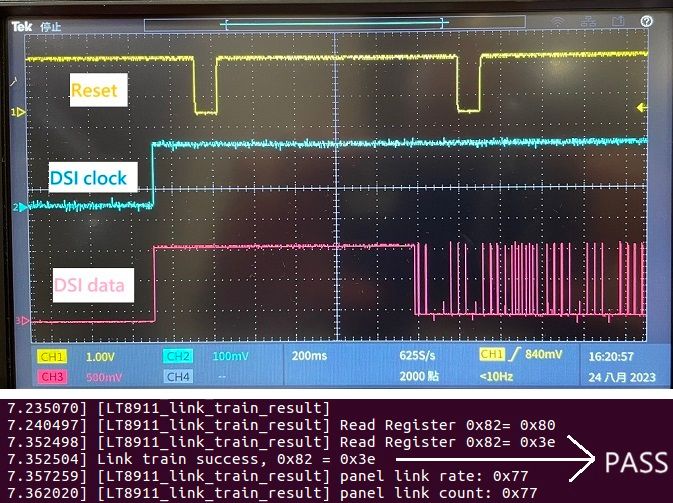Click the help question mark icon
Viewport: 673px width, 503px height.
coord(646,21)
